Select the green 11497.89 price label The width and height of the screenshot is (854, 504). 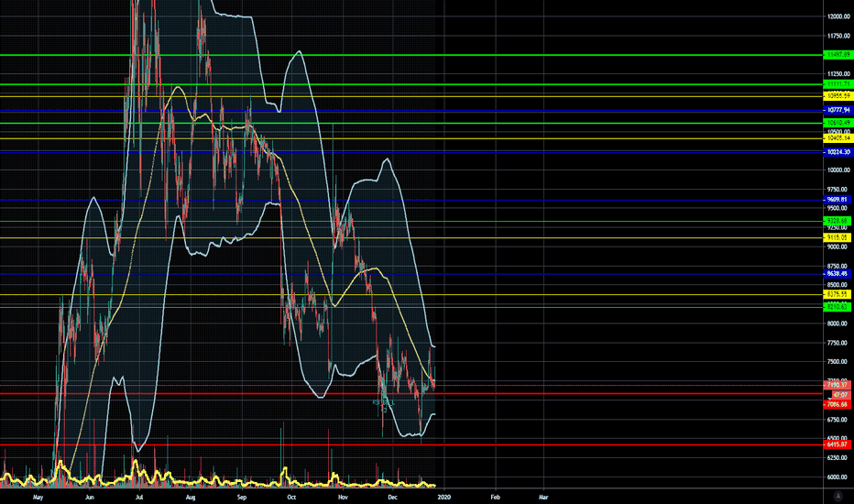838,55
